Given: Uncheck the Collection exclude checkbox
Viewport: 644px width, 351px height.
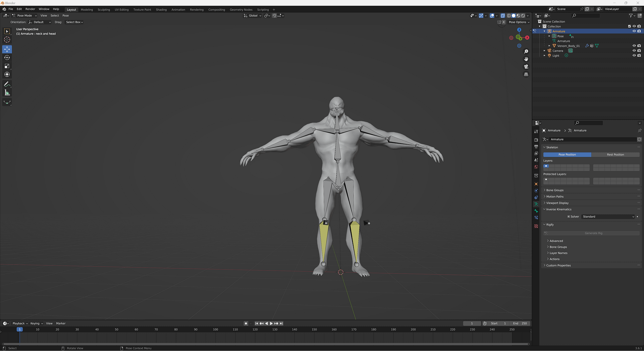Looking at the screenshot, I should (629, 26).
